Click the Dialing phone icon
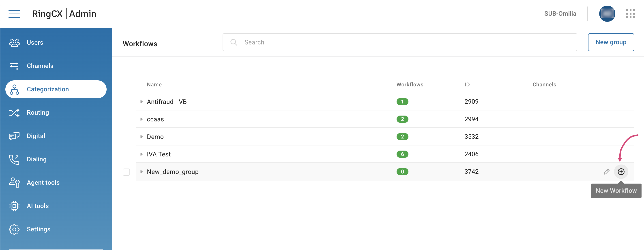This screenshot has width=644, height=250. coord(14,159)
